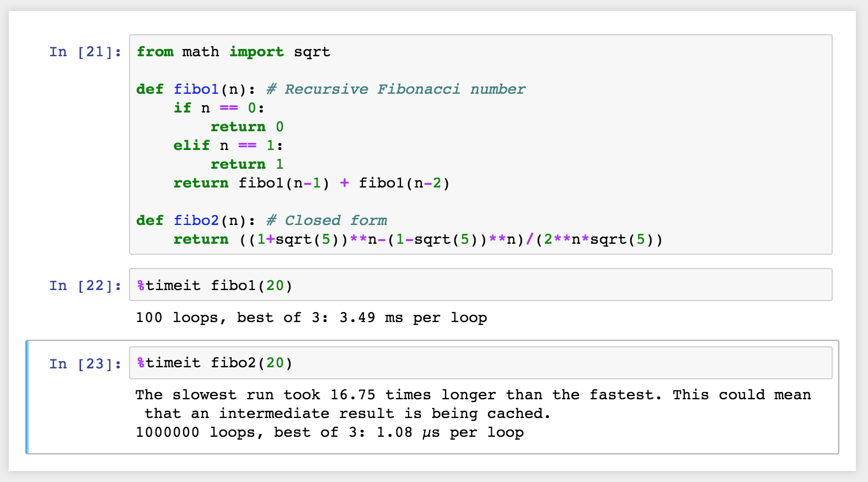The image size is (868, 482).
Task: Click the In [21] prompt label
Action: [85, 52]
